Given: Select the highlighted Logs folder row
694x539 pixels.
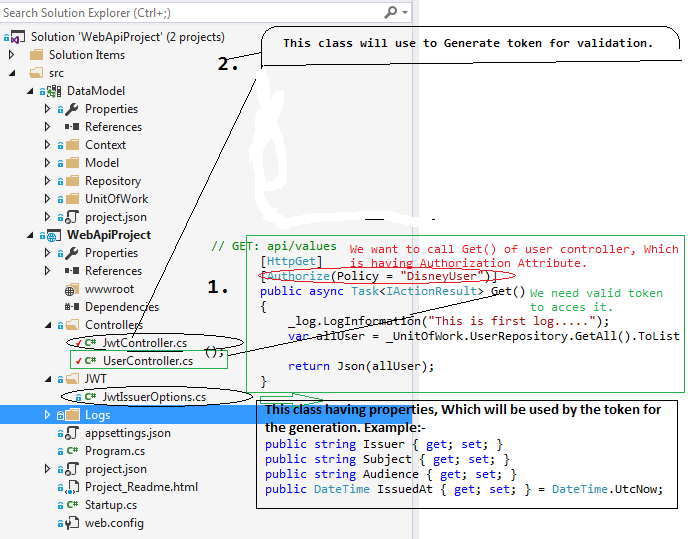Looking at the screenshot, I should (206, 415).
